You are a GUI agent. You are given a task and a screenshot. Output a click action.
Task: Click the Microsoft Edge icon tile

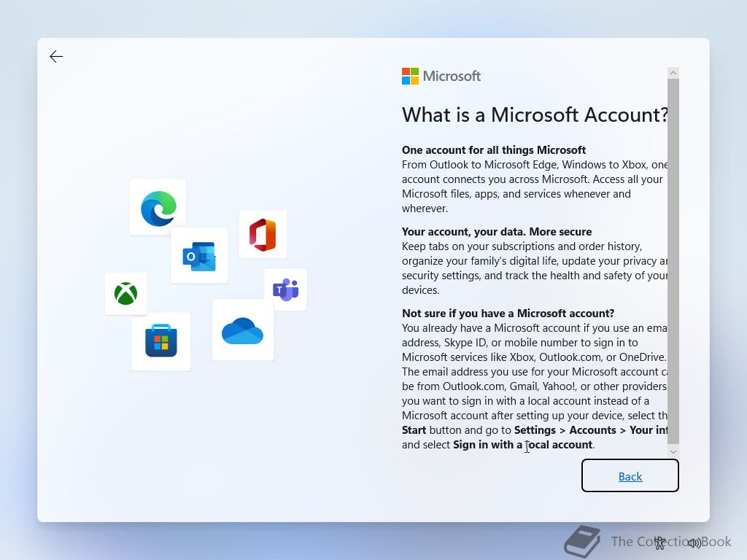(x=158, y=207)
